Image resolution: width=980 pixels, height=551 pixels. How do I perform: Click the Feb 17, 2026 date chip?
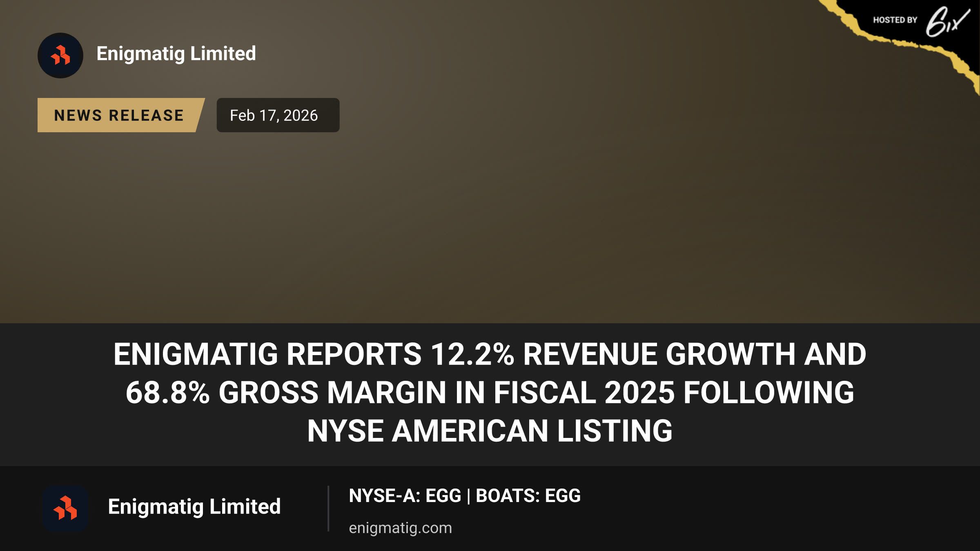click(x=278, y=115)
